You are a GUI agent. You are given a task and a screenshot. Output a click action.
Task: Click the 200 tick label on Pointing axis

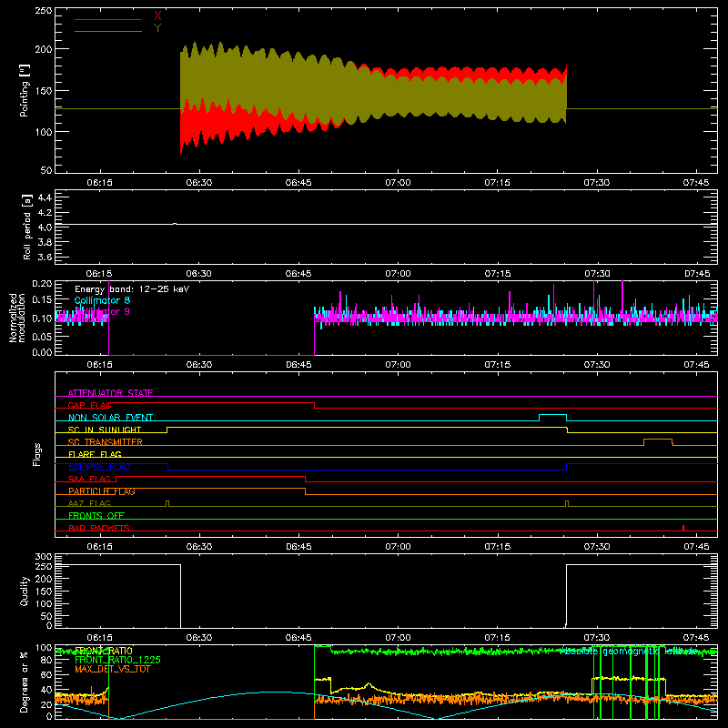(x=44, y=49)
